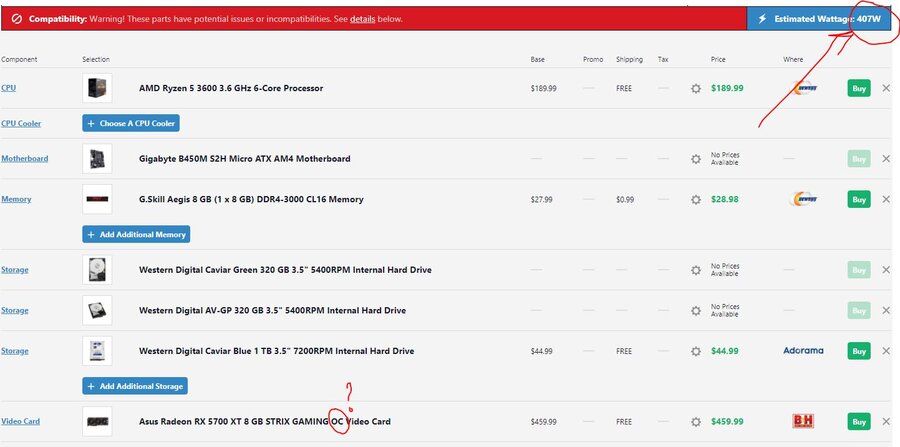Add additional memory
The image size is (900, 447).
(x=136, y=234)
